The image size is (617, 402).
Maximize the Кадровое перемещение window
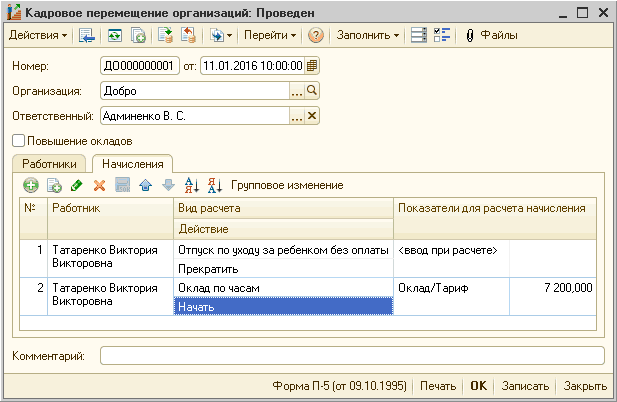[582, 13]
